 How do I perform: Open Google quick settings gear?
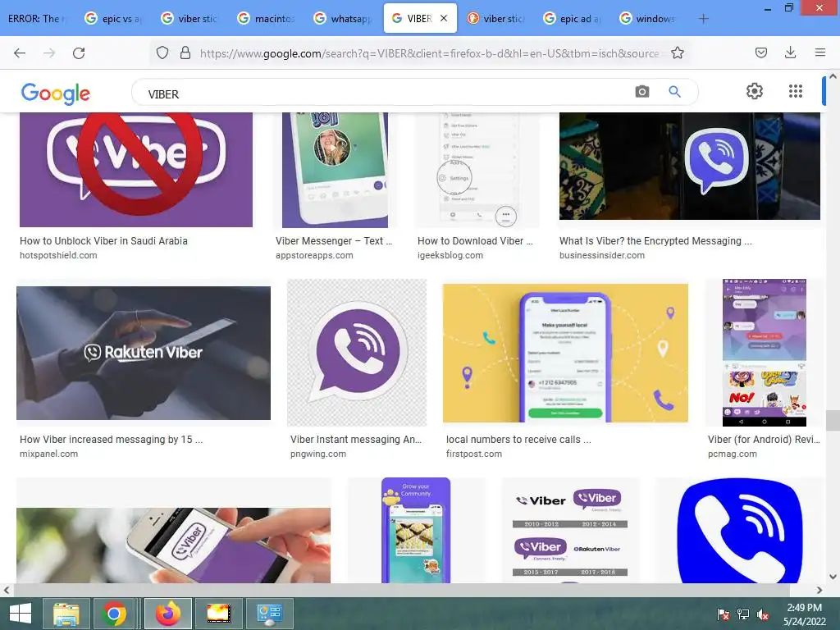pyautogui.click(x=755, y=91)
